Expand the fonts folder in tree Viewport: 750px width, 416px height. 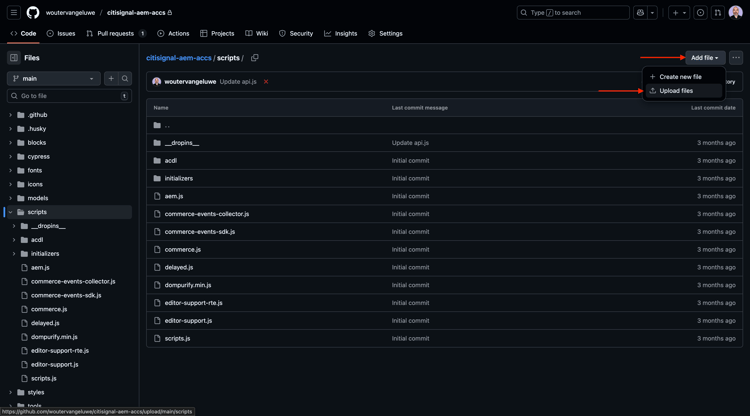tap(11, 171)
